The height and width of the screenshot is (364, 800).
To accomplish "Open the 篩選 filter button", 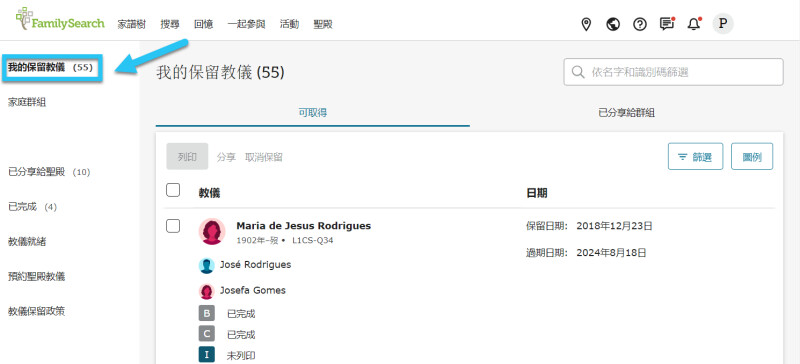I will coord(695,156).
